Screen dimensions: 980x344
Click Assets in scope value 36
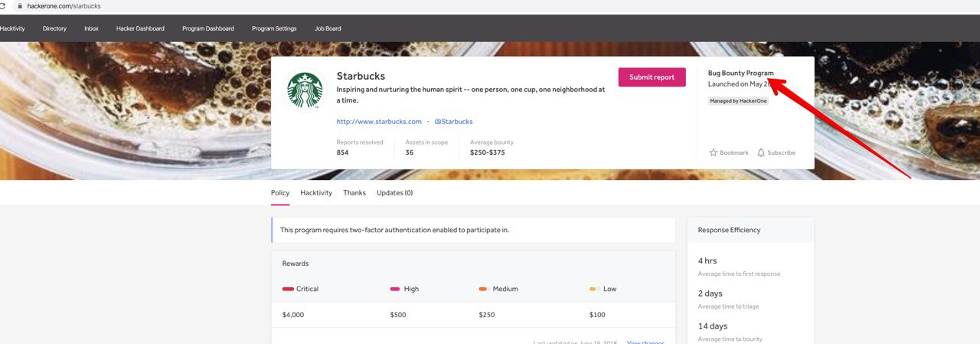(x=410, y=152)
